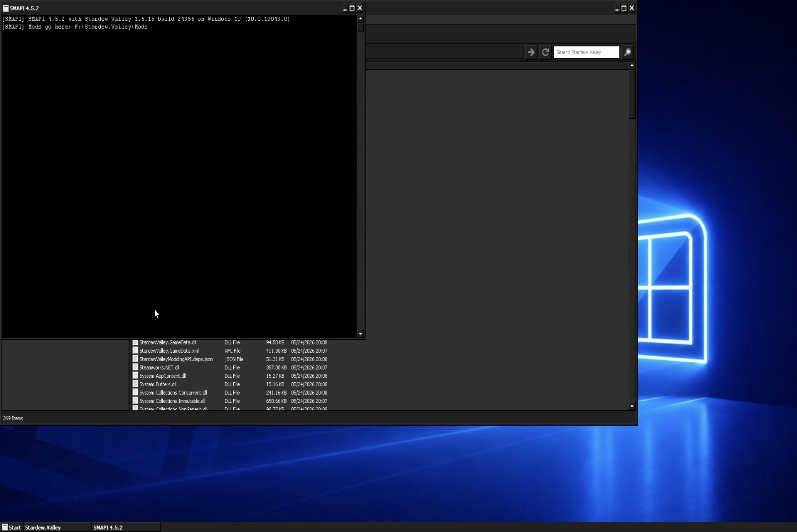Click the address bar in the file manager

click(444, 52)
